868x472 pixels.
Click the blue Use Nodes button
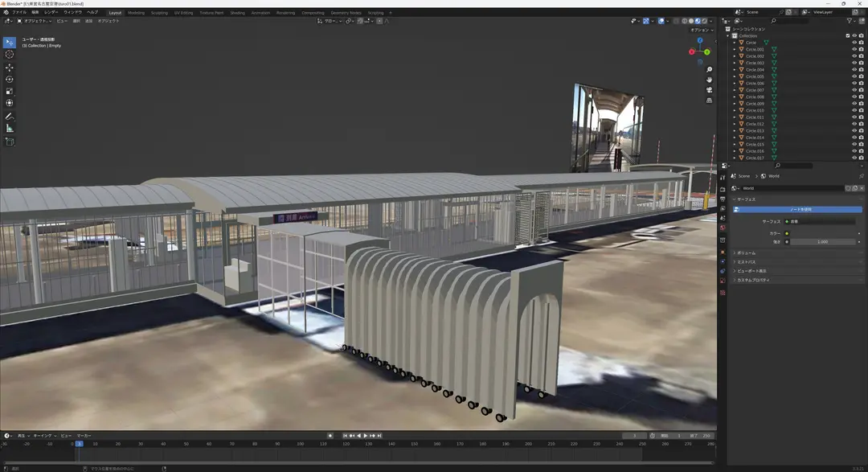tap(798, 209)
